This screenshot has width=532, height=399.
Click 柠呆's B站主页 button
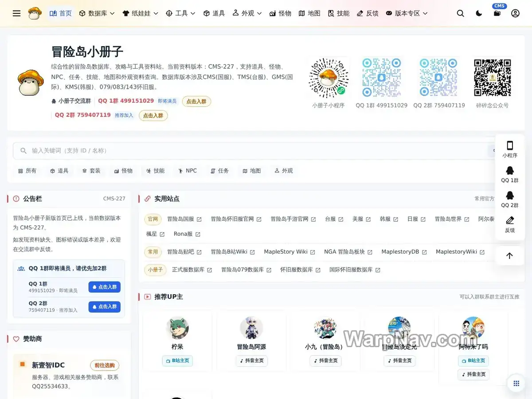(x=177, y=361)
